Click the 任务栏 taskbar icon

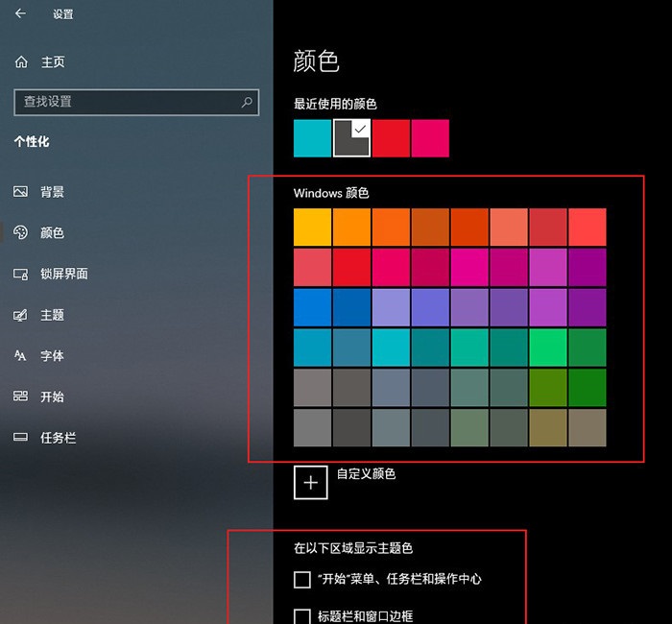pyautogui.click(x=20, y=437)
